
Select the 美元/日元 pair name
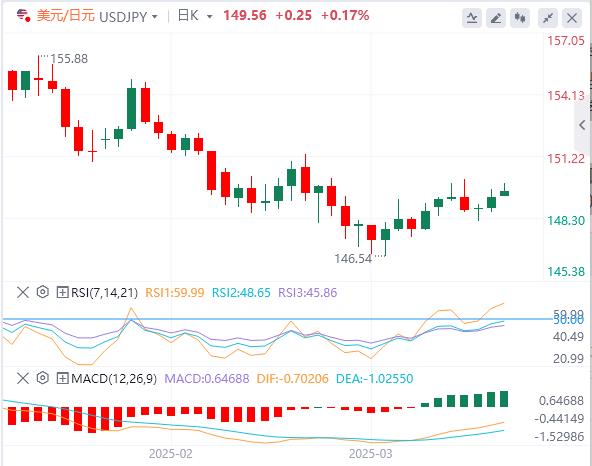(65, 16)
